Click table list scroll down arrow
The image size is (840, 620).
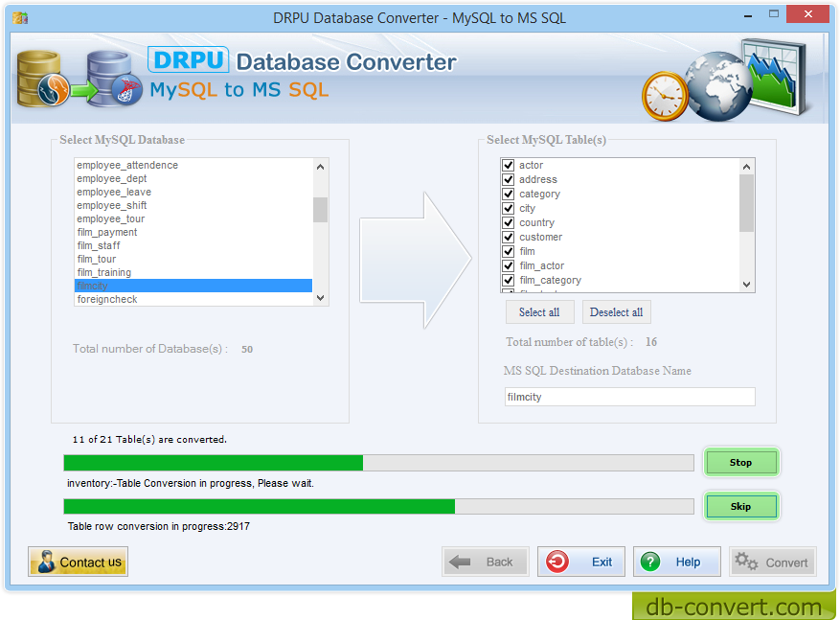coord(746,285)
